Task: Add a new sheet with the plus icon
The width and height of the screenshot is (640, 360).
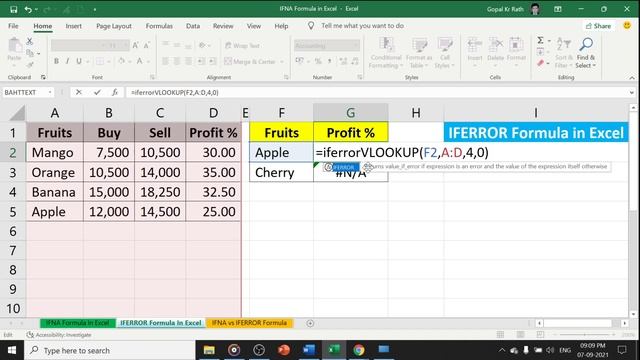Action: click(310, 323)
